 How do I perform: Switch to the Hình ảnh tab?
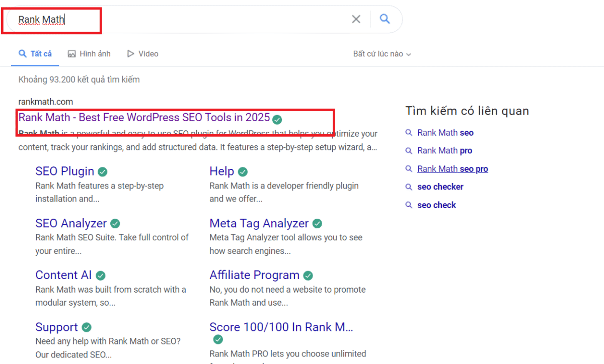(x=89, y=54)
